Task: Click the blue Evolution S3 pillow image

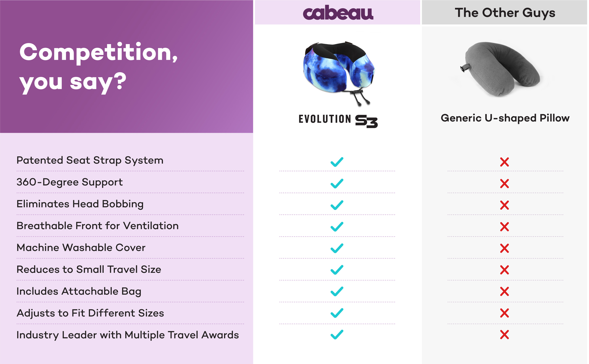Action: click(339, 74)
